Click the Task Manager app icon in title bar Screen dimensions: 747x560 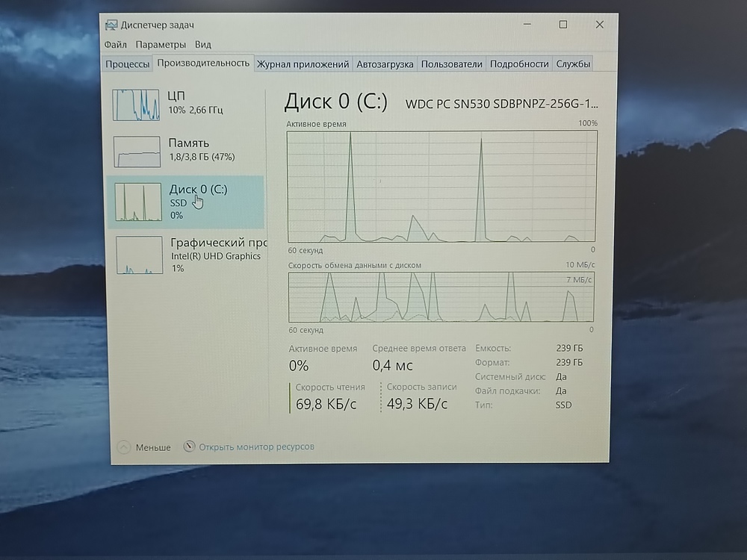tap(110, 25)
